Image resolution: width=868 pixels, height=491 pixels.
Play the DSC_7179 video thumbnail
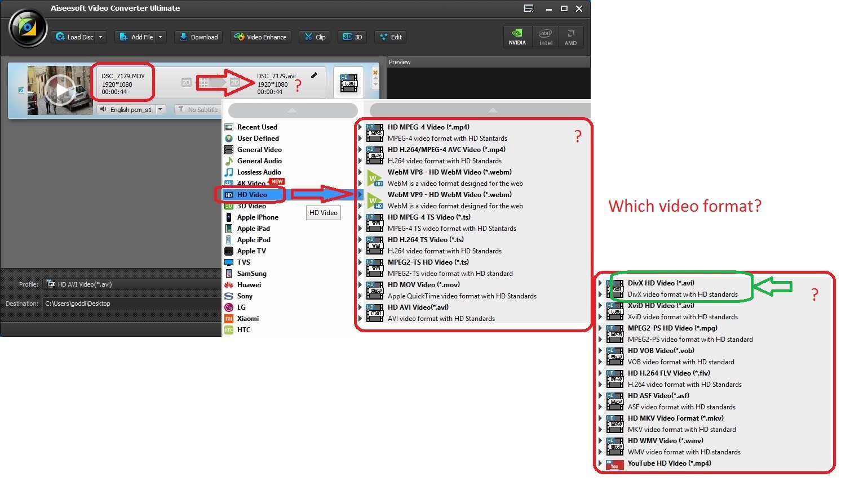pyautogui.click(x=60, y=90)
